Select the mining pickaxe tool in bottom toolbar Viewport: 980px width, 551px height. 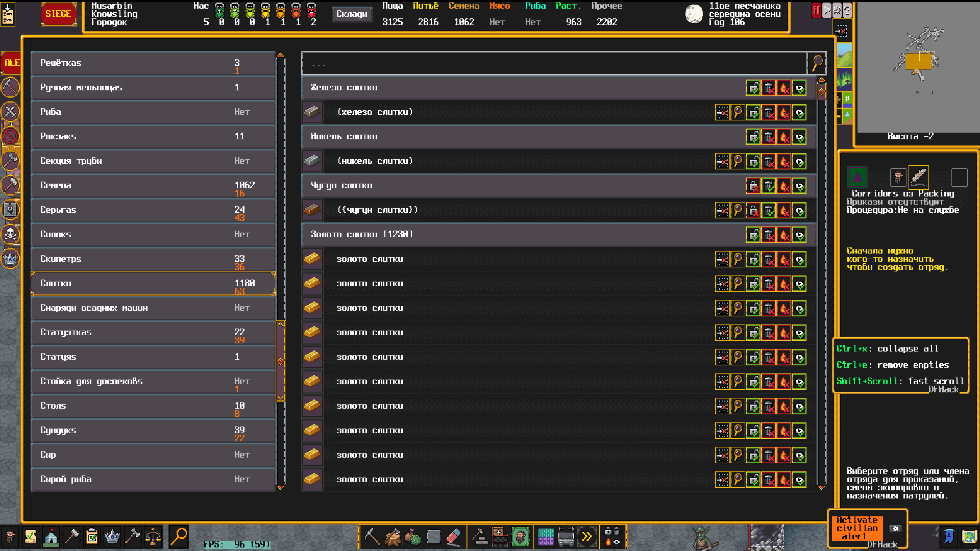372,537
